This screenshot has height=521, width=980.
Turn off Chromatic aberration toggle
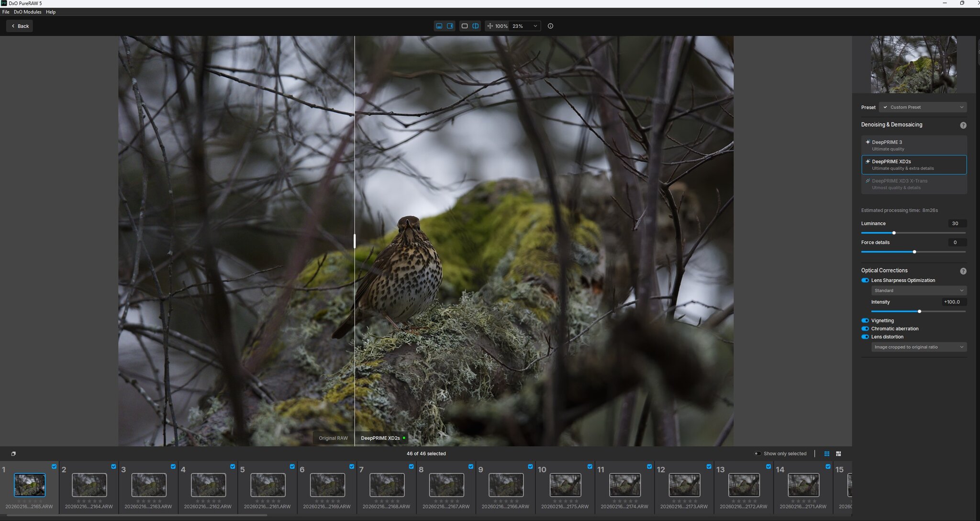(865, 329)
